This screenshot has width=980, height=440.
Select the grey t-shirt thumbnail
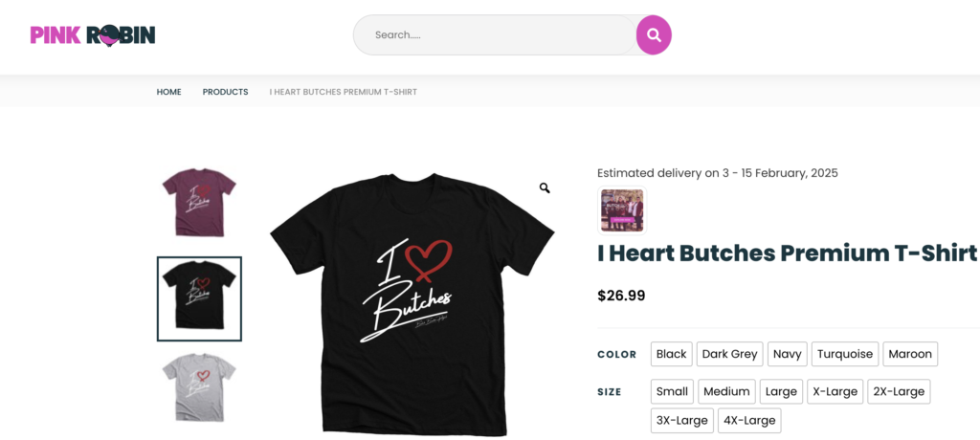(x=199, y=387)
